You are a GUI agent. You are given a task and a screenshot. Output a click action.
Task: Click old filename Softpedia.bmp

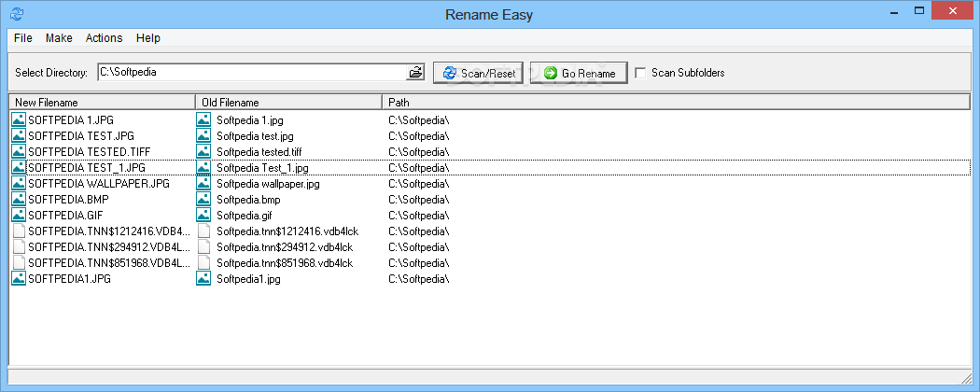click(249, 200)
